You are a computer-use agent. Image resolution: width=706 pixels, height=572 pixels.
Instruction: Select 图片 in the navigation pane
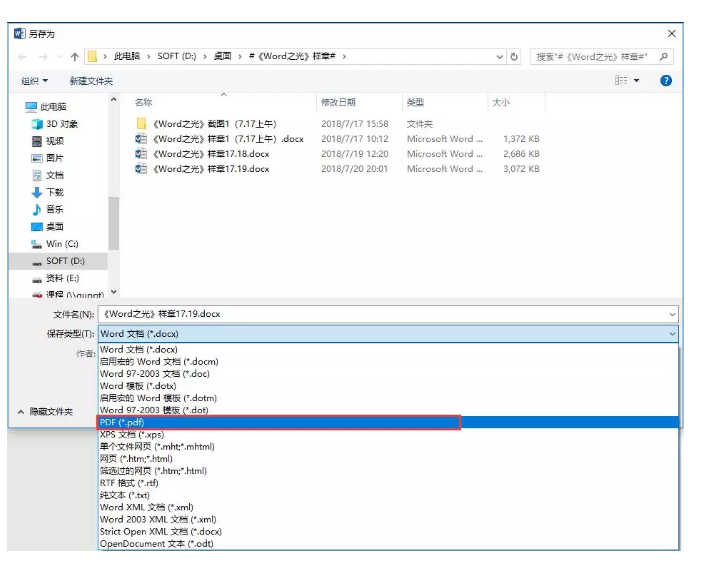point(48,158)
